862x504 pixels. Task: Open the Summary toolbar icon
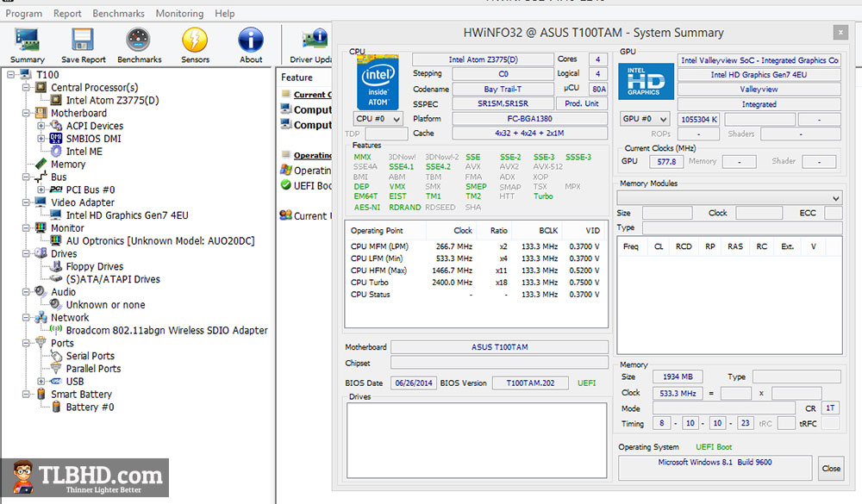[x=27, y=40]
